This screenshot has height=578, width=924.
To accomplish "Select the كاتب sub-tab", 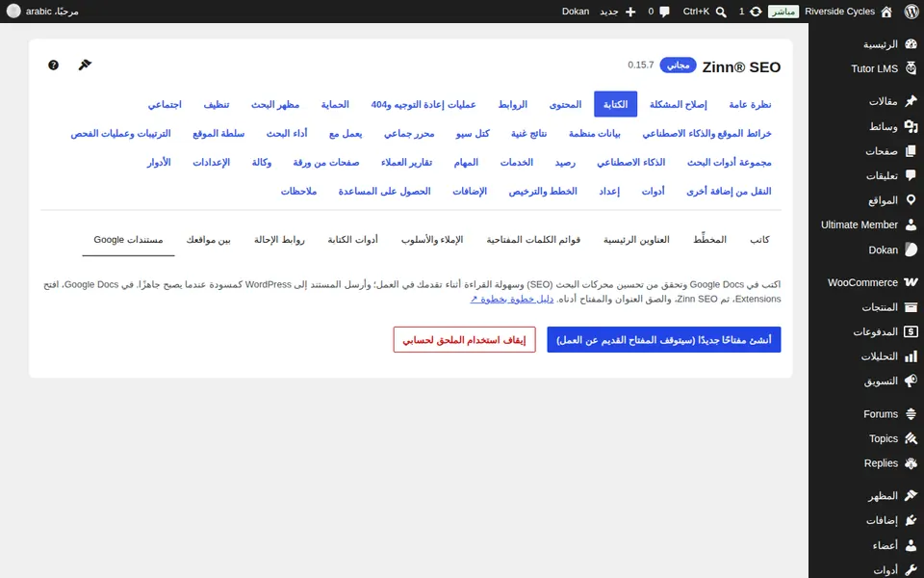I will (x=759, y=240).
